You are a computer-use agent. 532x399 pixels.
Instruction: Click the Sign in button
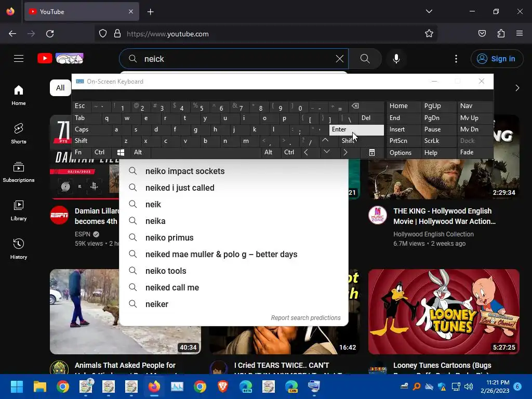tap(497, 59)
